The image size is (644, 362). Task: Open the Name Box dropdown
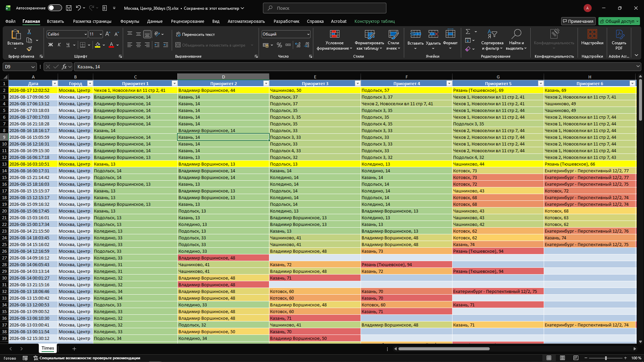pyautogui.click(x=33, y=67)
